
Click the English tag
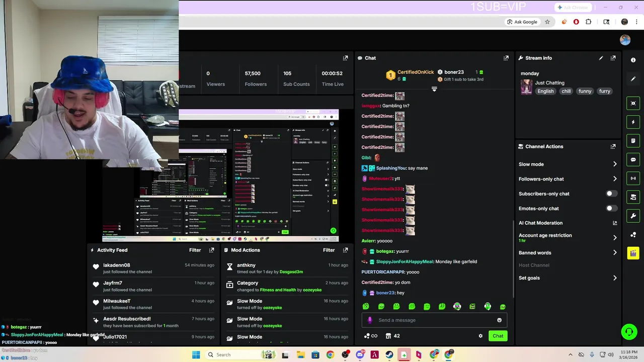pos(545,91)
